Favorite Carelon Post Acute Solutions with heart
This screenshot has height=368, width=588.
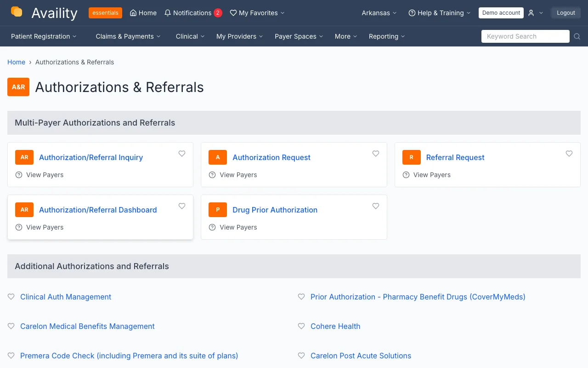pos(301,356)
